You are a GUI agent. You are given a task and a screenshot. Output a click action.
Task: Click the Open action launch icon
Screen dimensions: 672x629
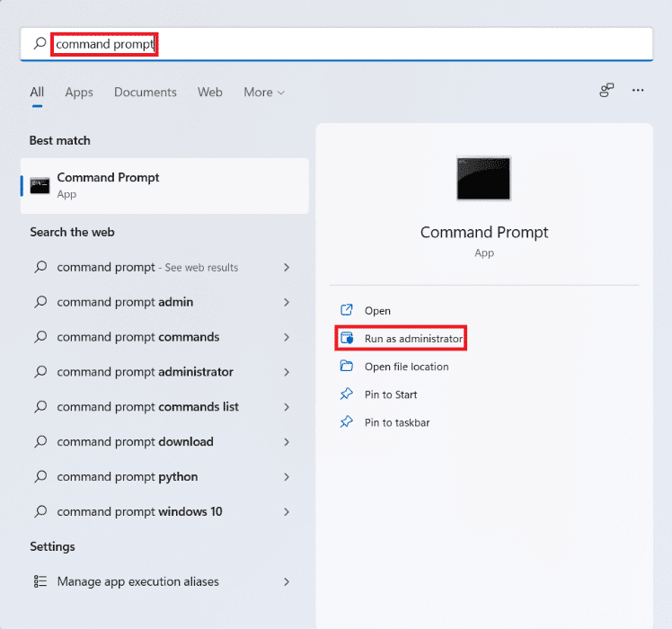(x=347, y=311)
